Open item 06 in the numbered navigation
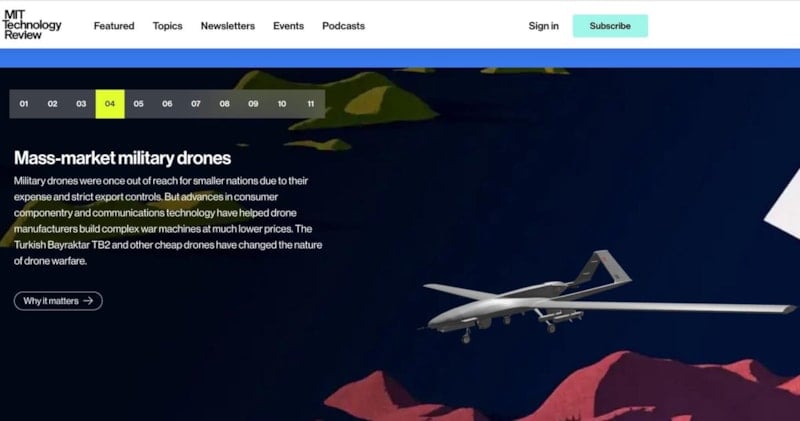The image size is (800, 421). pyautogui.click(x=167, y=104)
